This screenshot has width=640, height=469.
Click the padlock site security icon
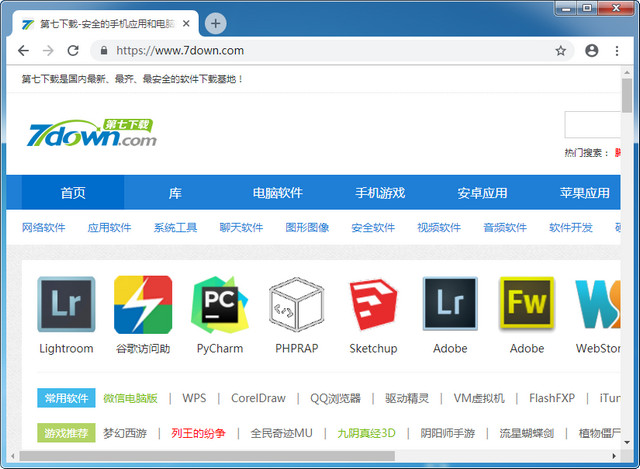coord(104,51)
